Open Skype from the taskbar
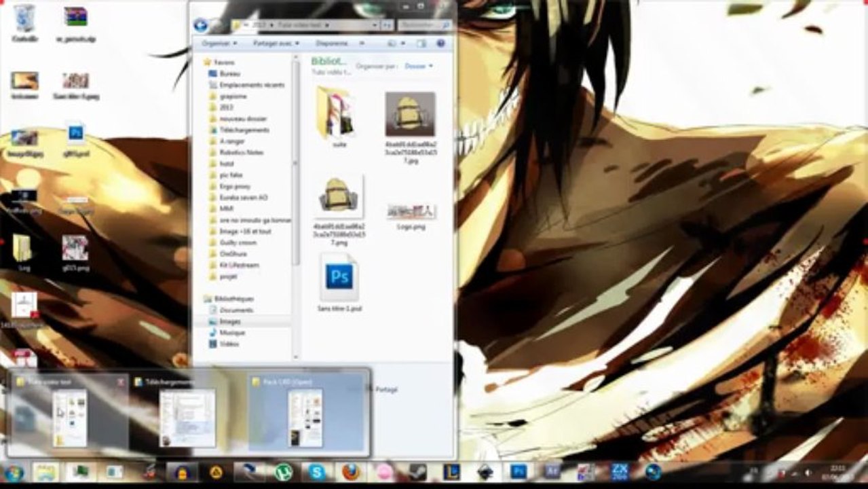The height and width of the screenshot is (489, 868). click(317, 473)
